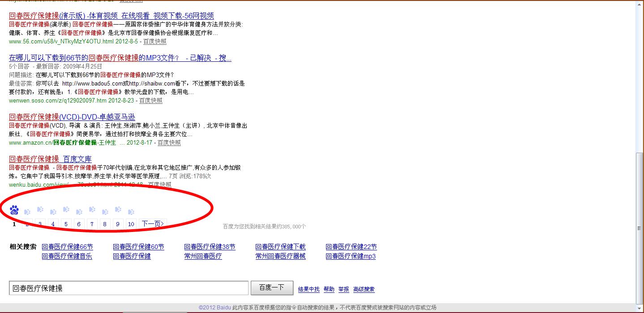Screen dimensions: 644x313
Task: Click 下一页 to see the next page
Action: tap(153, 224)
